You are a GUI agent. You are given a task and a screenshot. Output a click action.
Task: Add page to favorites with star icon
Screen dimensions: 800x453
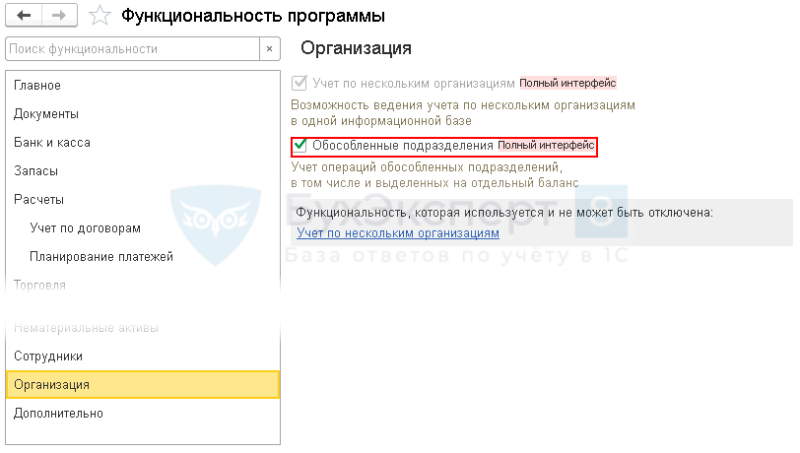(x=99, y=16)
